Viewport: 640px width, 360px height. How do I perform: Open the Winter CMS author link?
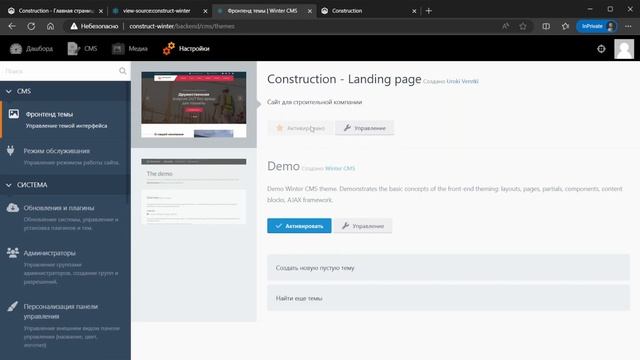tap(340, 168)
